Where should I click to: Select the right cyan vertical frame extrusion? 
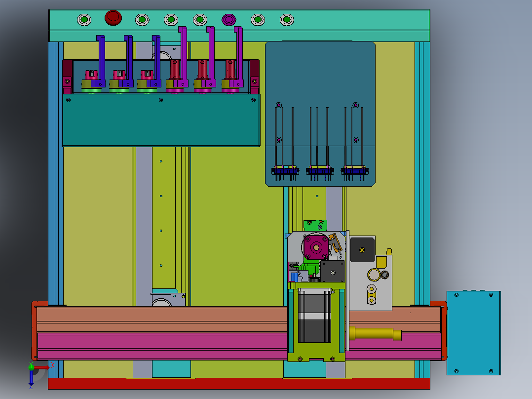tap(422, 173)
